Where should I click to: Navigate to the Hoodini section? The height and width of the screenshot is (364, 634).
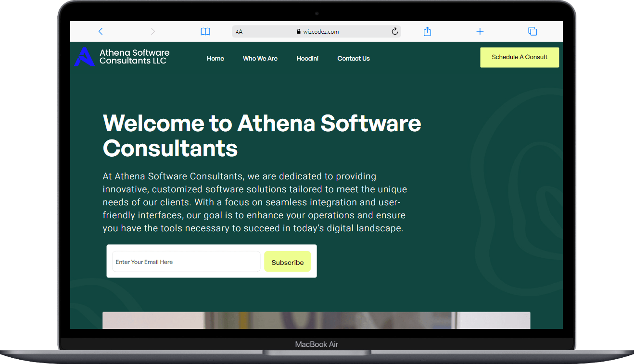click(x=307, y=58)
